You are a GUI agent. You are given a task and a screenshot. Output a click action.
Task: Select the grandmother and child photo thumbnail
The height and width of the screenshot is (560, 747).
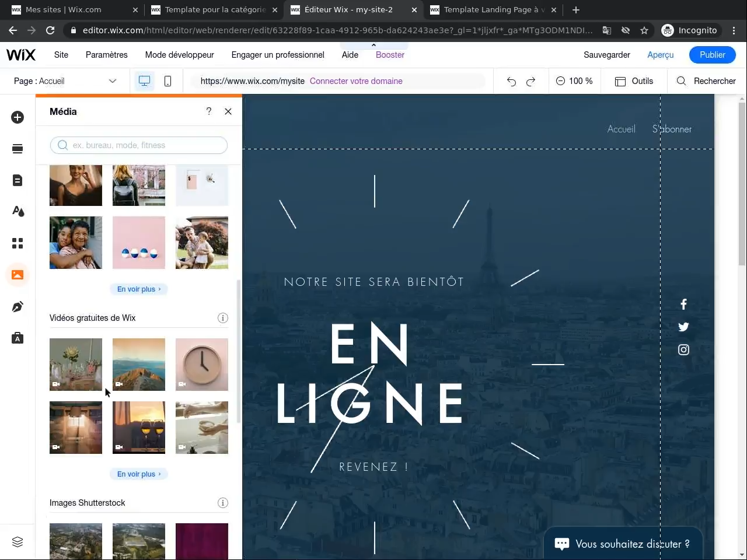pos(76,243)
